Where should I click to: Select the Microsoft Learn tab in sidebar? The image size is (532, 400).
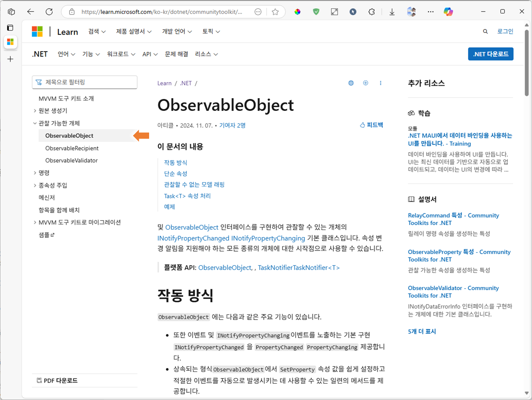10,42
